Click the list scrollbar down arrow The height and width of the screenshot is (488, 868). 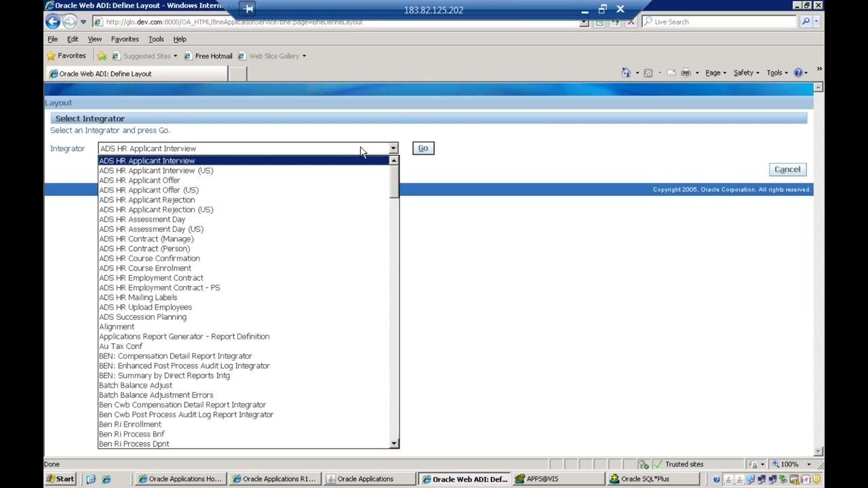click(394, 443)
